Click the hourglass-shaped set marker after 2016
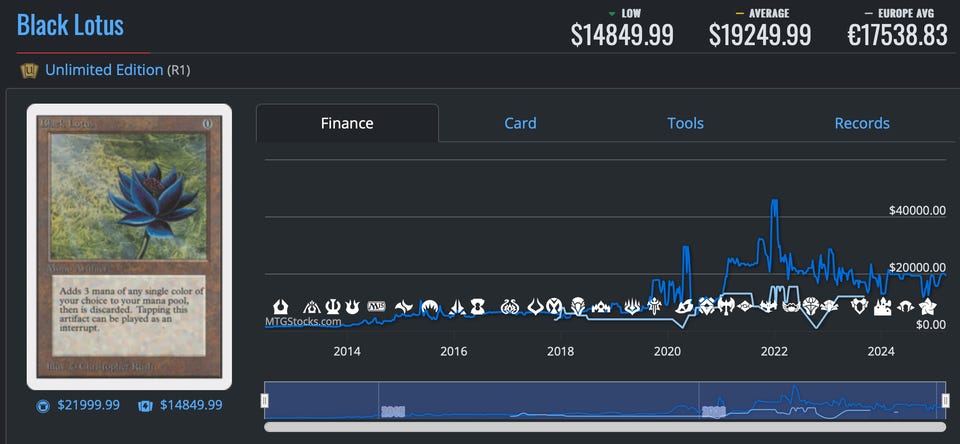This screenshot has width=960, height=444. tap(478, 306)
